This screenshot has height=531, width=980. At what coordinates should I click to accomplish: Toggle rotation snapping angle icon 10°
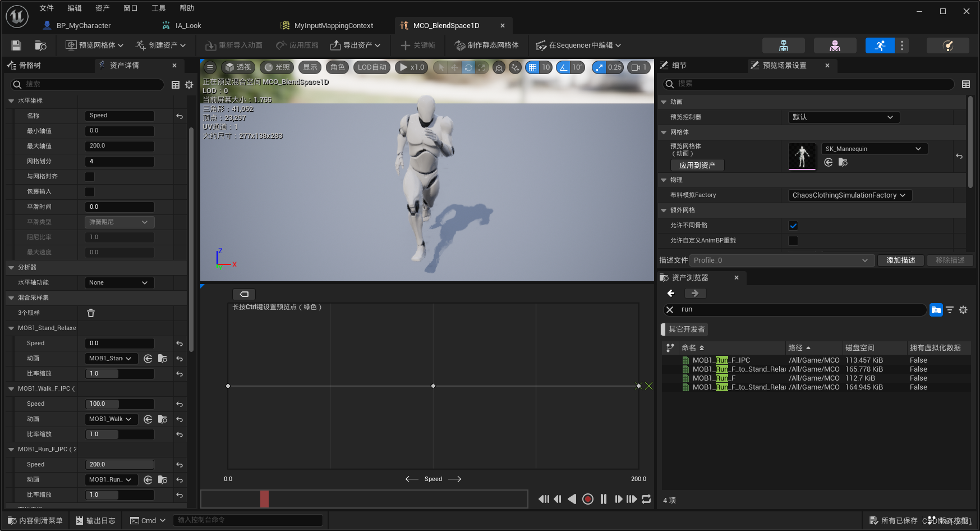pyautogui.click(x=563, y=67)
